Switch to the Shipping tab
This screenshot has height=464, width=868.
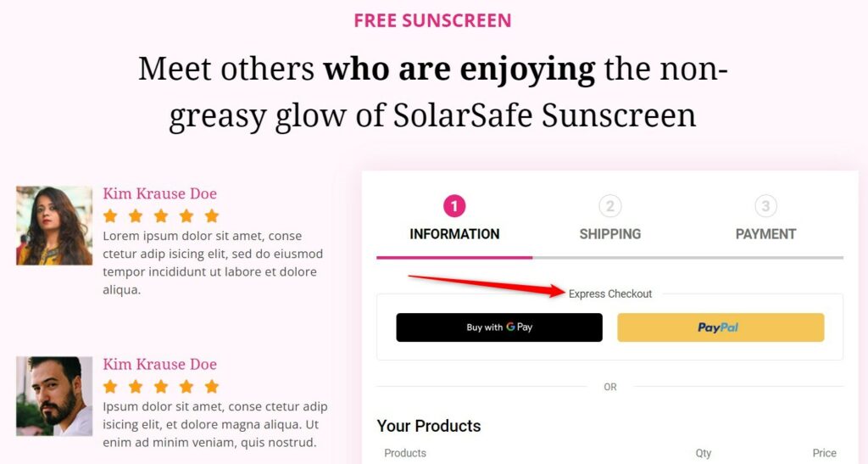coord(610,234)
